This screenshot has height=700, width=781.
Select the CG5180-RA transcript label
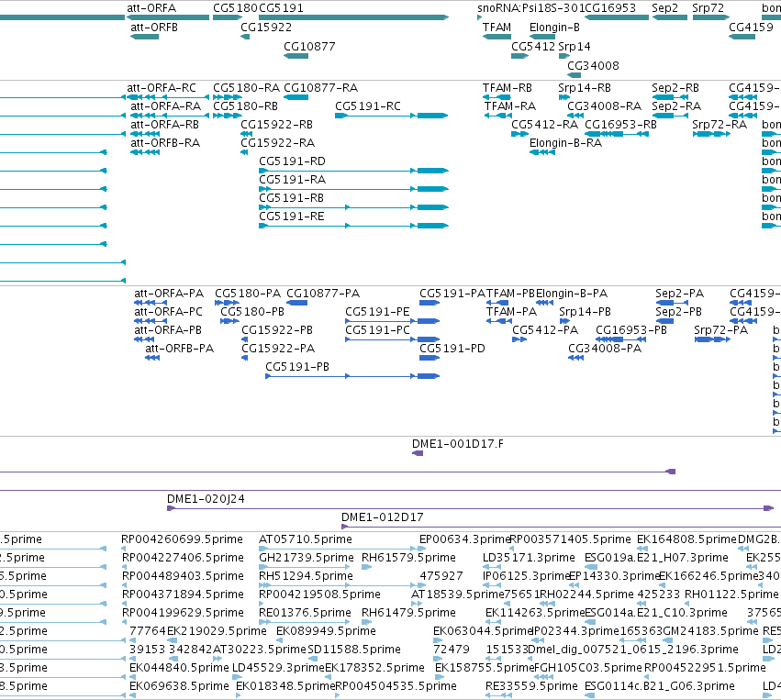[247, 88]
